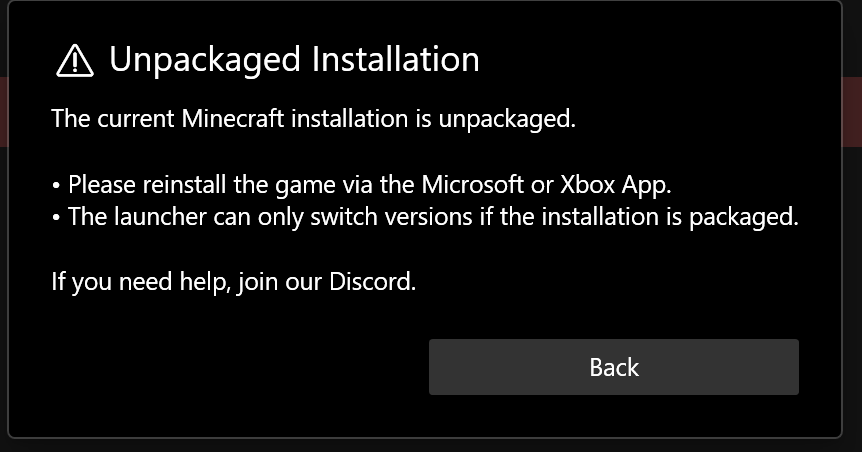Click the Unpackaged Installation heading
This screenshot has width=862, height=452.
293,60
